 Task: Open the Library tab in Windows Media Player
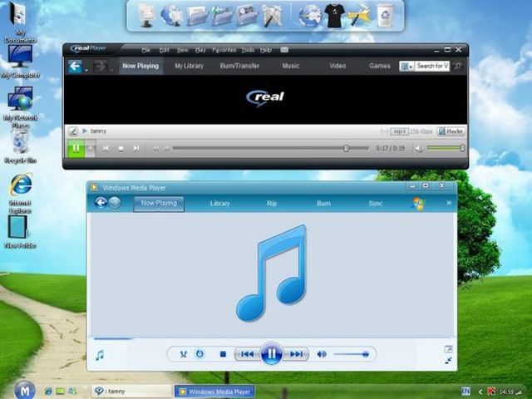(219, 203)
